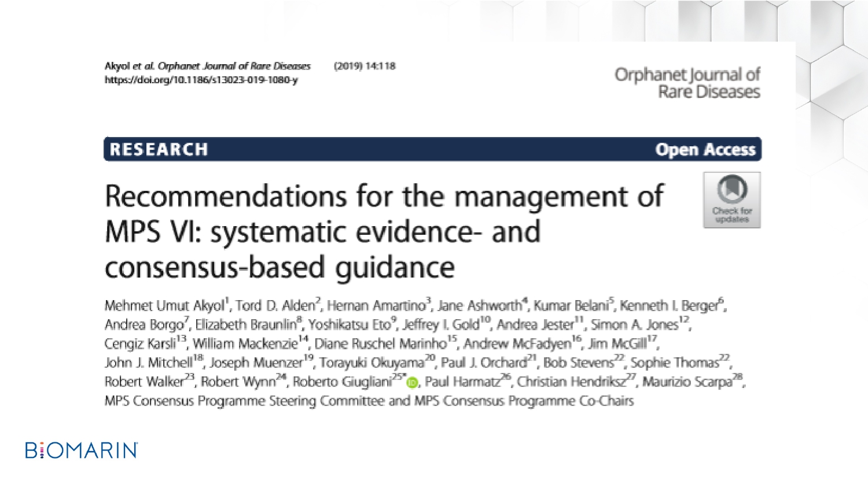868x488 pixels.
Task: Click author name Maurizio Scarpa
Action: click(x=687, y=382)
